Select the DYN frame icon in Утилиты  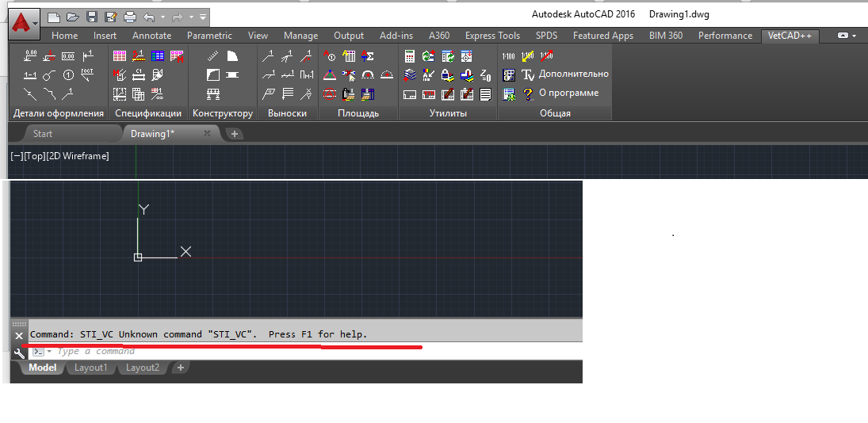[429, 94]
